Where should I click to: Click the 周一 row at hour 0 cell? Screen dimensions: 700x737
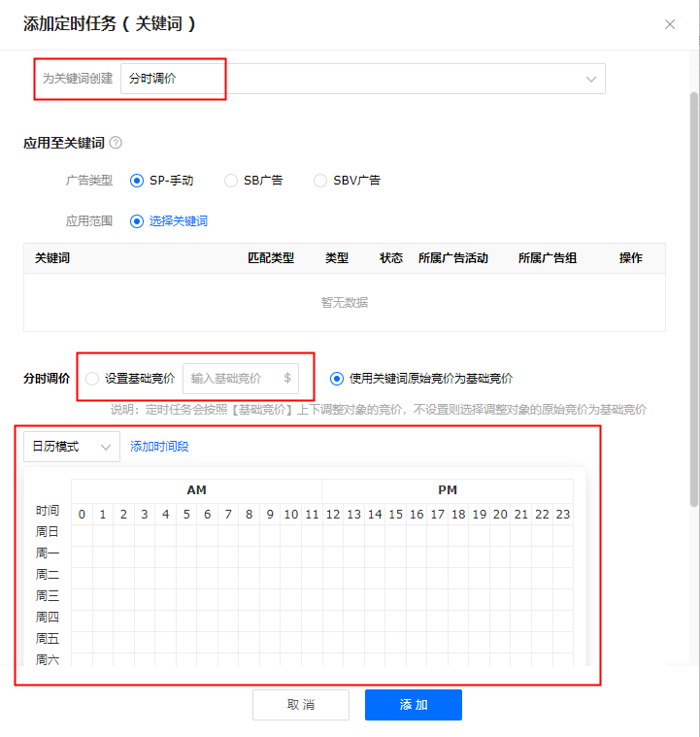point(82,553)
